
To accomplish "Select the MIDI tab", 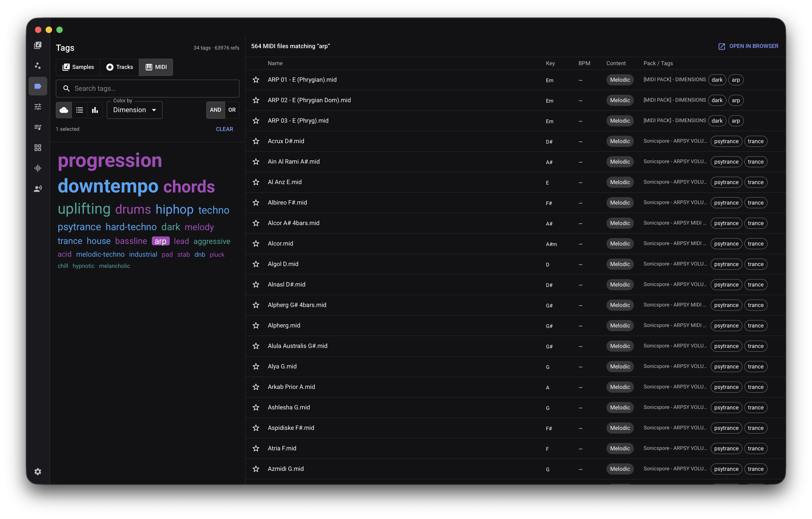I will coord(156,67).
